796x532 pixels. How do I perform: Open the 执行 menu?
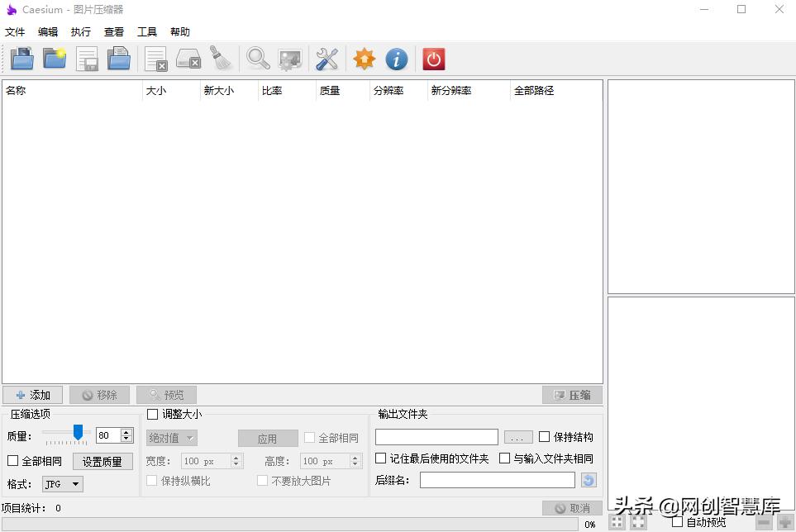point(81,32)
